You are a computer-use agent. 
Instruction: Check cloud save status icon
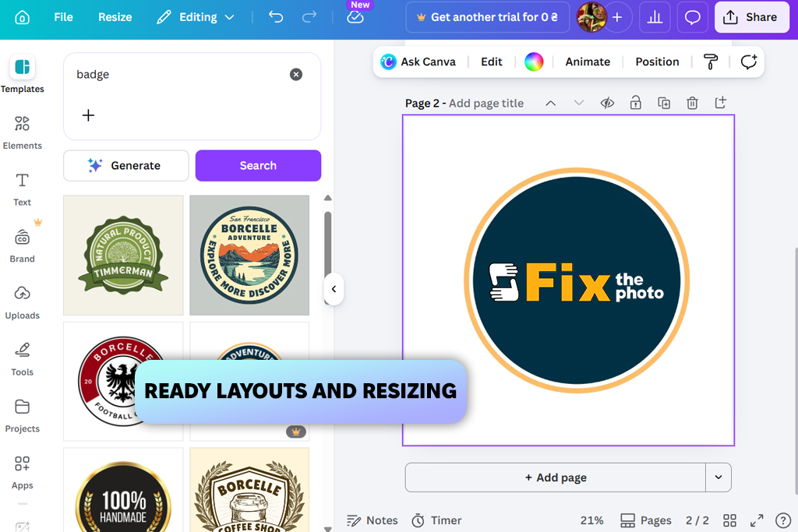click(x=355, y=17)
